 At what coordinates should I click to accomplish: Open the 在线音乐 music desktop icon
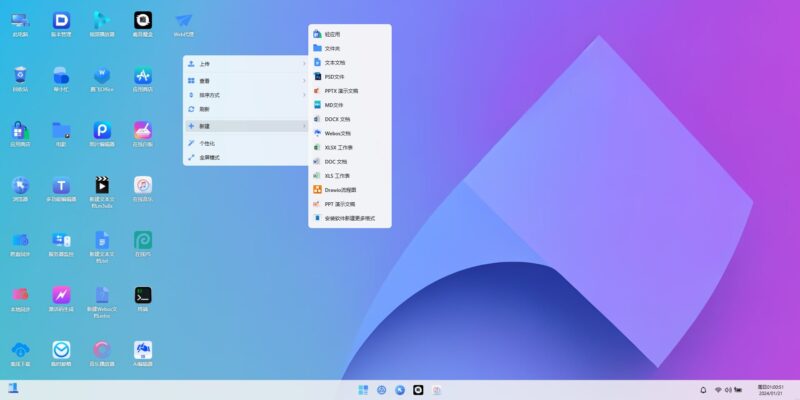pos(142,186)
